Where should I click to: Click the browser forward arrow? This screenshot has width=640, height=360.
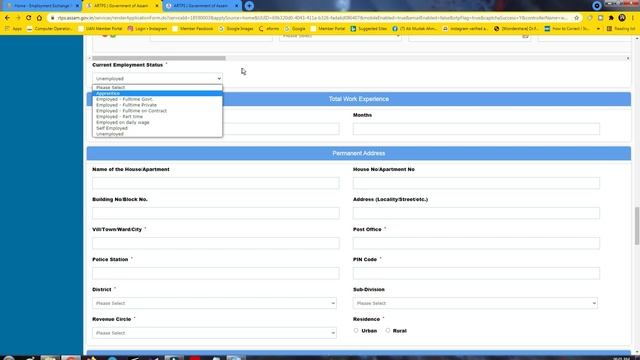pyautogui.click(x=18, y=18)
